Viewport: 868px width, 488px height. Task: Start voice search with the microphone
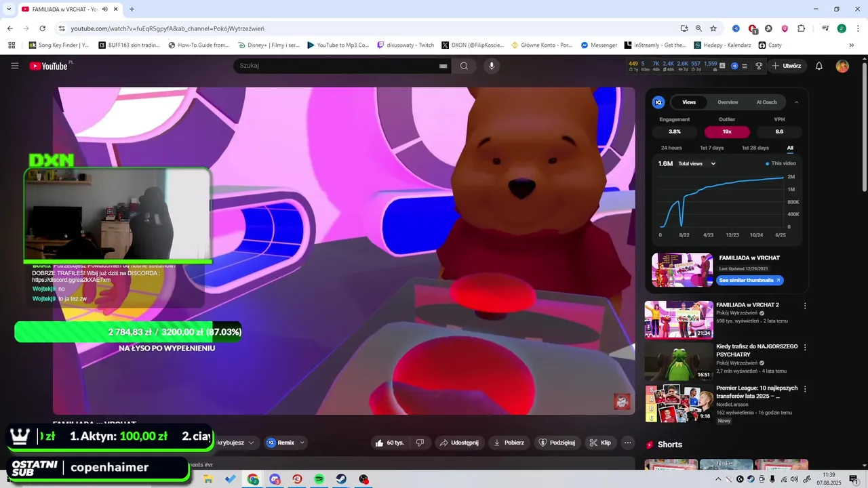492,66
